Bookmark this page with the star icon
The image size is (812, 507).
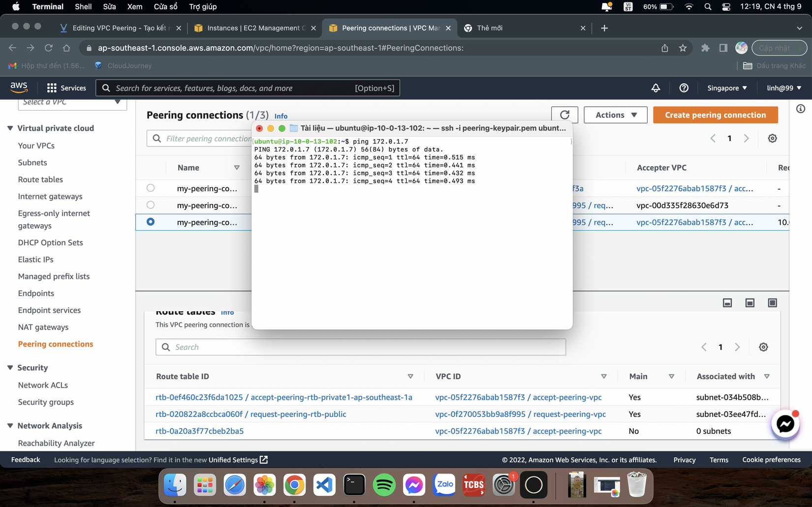pyautogui.click(x=683, y=48)
